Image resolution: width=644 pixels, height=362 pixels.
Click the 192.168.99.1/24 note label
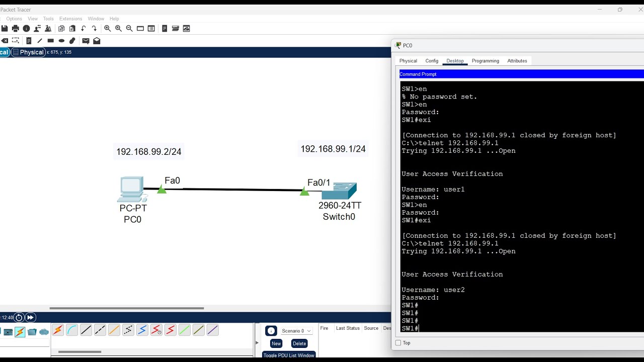coord(333,149)
